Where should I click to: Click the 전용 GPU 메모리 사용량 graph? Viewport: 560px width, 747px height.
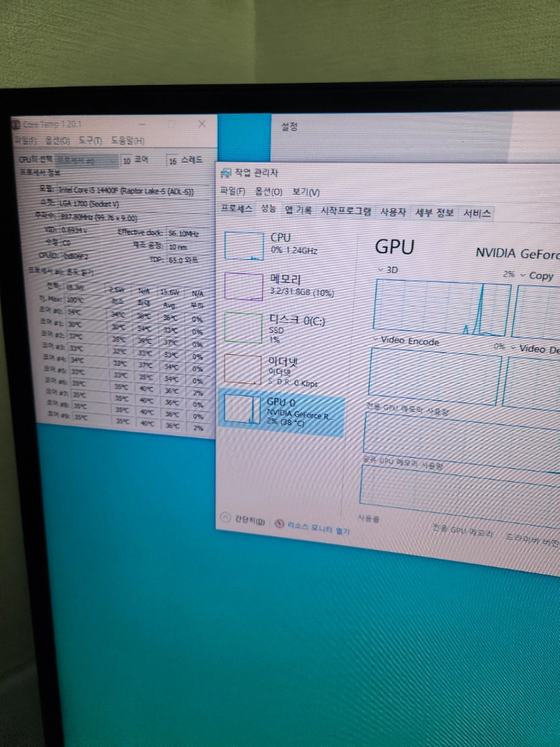462,441
